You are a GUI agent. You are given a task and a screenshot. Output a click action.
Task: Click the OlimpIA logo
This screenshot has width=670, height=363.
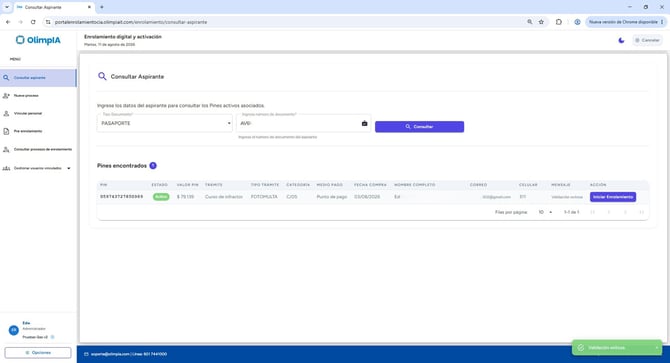pyautogui.click(x=38, y=40)
